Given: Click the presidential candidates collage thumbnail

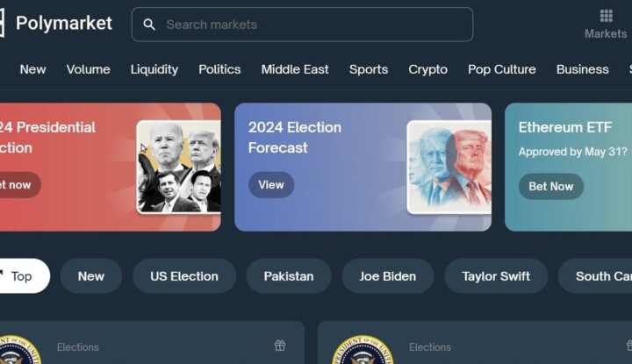Looking at the screenshot, I should pos(178,168).
